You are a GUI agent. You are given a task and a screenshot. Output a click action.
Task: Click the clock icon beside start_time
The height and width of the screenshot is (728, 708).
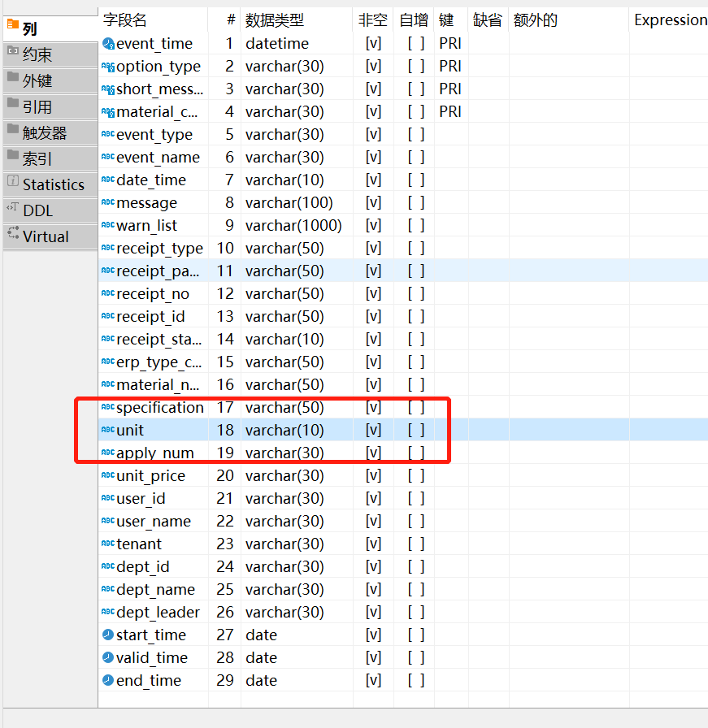click(x=108, y=635)
